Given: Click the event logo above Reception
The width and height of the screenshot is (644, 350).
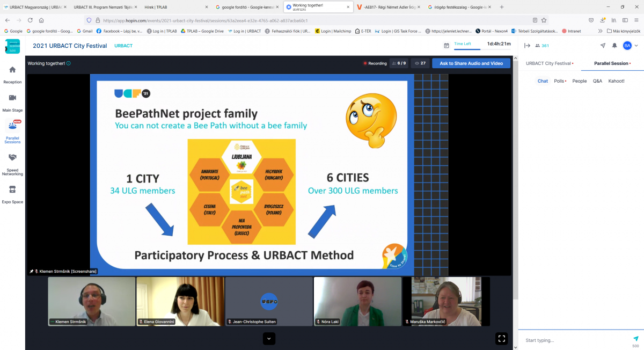Looking at the screenshot, I should click(12, 46).
